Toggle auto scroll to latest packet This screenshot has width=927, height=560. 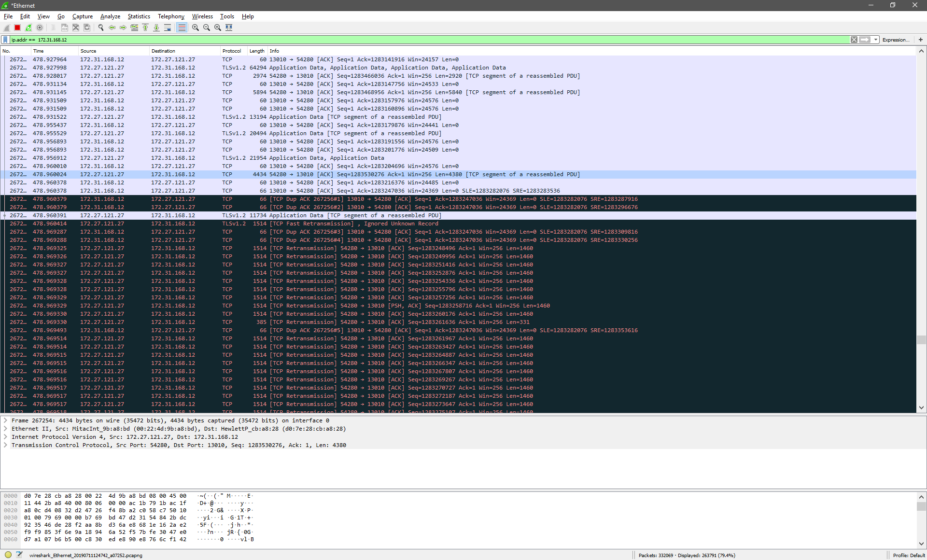click(x=168, y=28)
